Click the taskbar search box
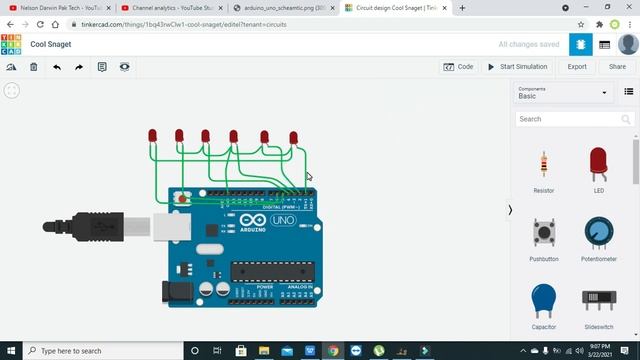This screenshot has width=640, height=360. point(103,351)
